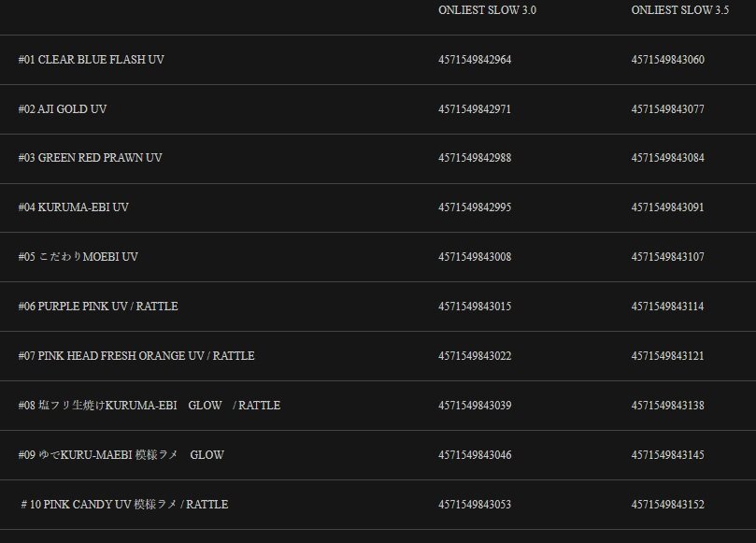Select the #09 ゆでKURU-MAEBI GLOW row label
The height and width of the screenshot is (543, 756).
(x=121, y=455)
